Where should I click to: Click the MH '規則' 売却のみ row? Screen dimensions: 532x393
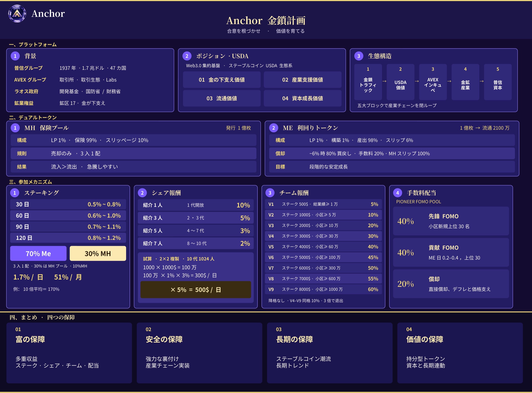tap(133, 153)
